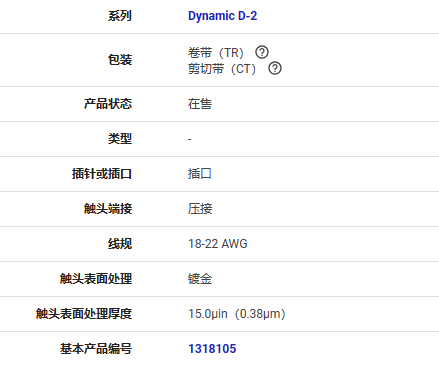Click the 压接 termination value

coord(200,209)
